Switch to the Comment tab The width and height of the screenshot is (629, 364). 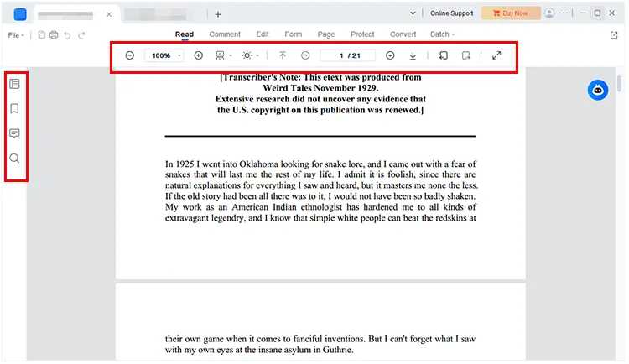click(x=225, y=34)
